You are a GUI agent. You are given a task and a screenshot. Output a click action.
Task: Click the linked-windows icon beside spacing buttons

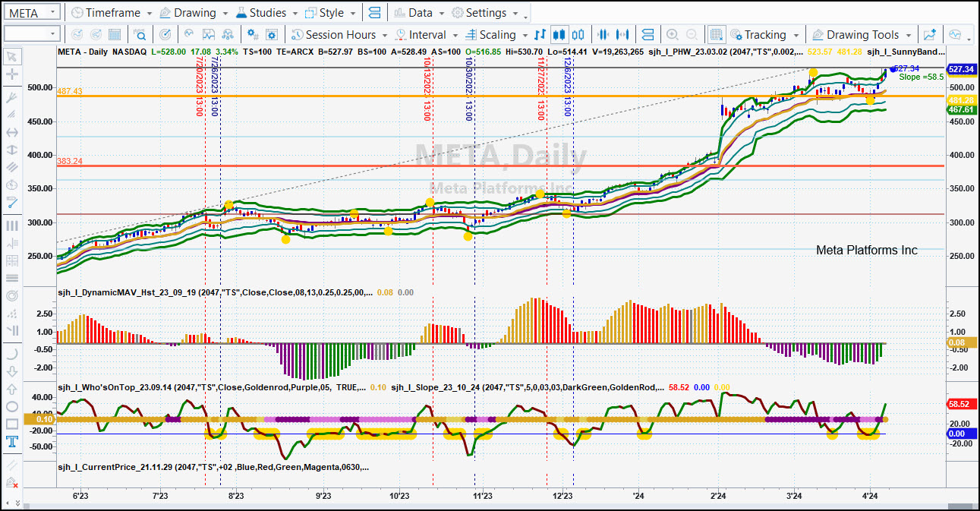648,35
